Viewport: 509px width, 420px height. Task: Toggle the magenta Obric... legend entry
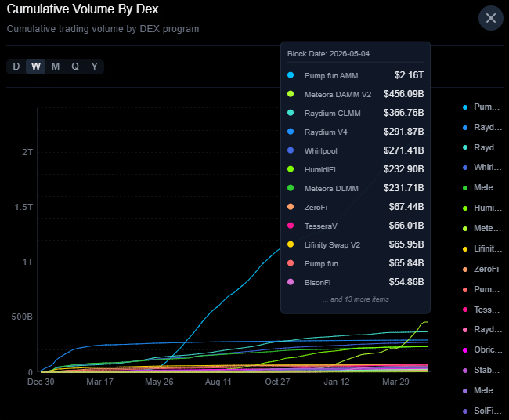[x=482, y=349]
